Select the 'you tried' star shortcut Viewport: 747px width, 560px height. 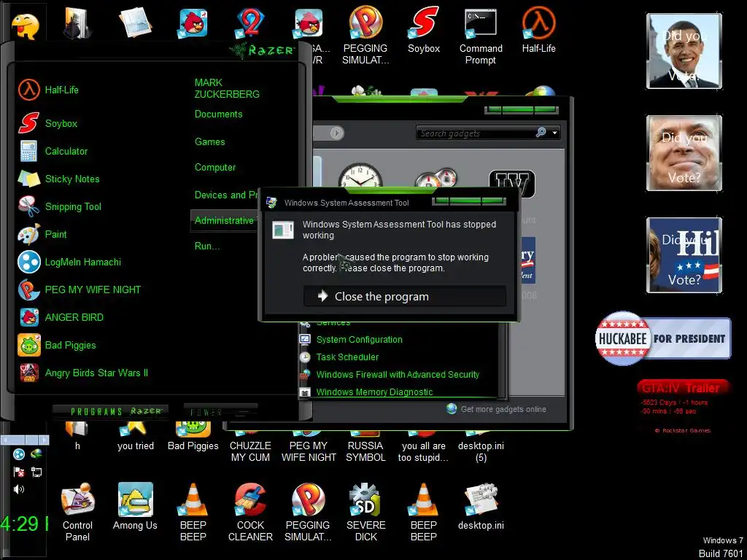(x=135, y=436)
